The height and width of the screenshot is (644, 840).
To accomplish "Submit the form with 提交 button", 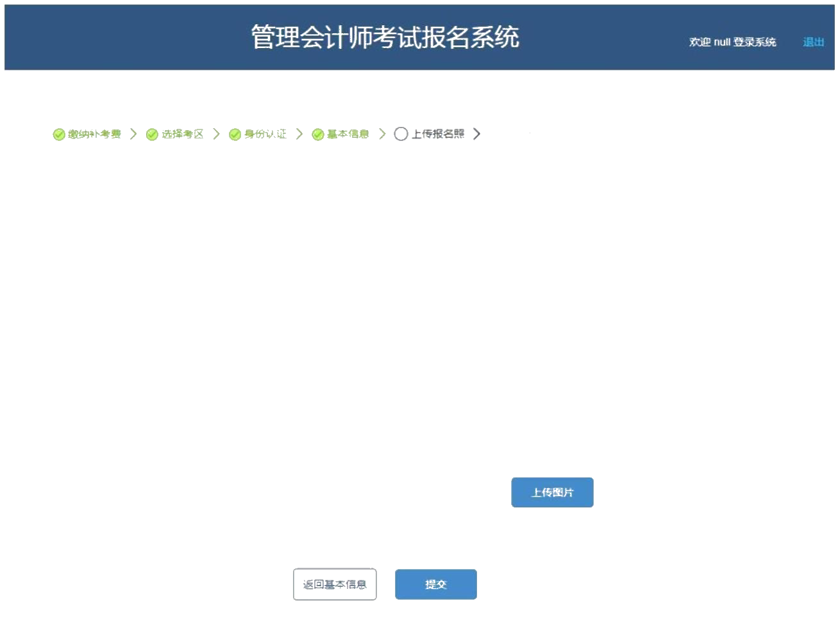I will [436, 584].
